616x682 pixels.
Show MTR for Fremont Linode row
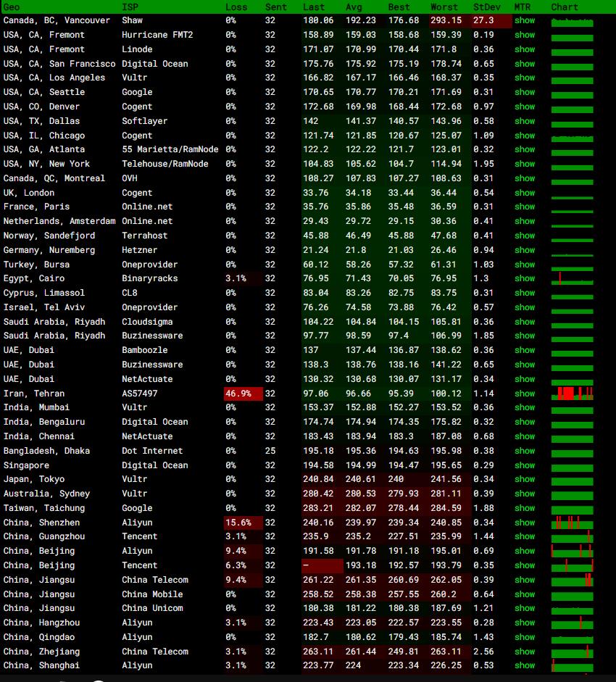pyautogui.click(x=525, y=49)
